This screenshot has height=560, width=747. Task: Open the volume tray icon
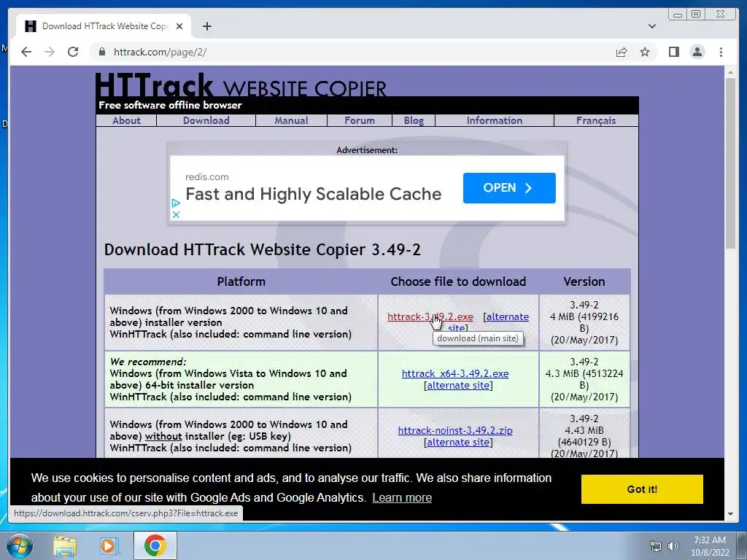673,546
